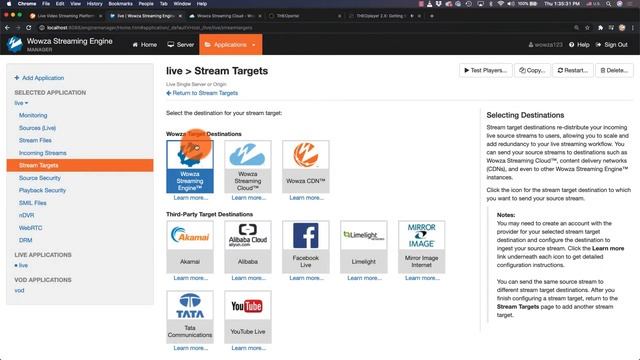Click the Wowza Streaming Engine logo
The width and height of the screenshot is (640, 360).
(x=15, y=44)
